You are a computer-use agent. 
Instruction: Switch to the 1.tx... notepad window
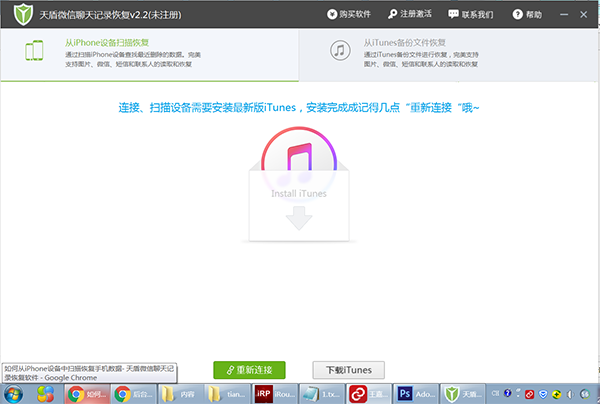[321, 394]
